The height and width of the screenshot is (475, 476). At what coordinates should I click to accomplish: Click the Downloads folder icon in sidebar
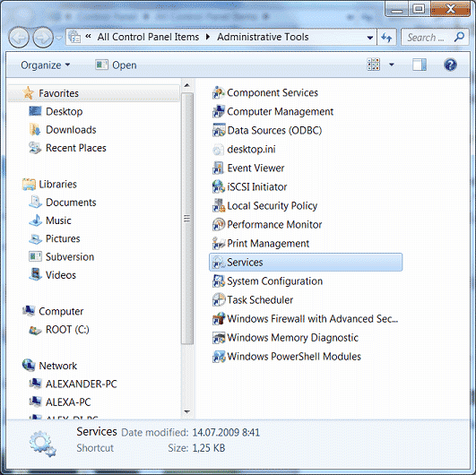tap(35, 130)
